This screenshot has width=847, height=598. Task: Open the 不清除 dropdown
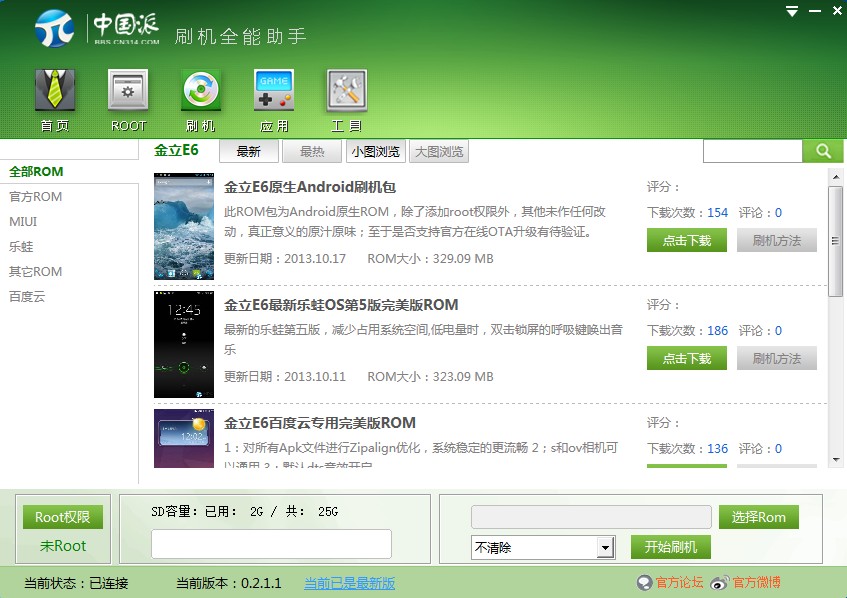(x=543, y=548)
